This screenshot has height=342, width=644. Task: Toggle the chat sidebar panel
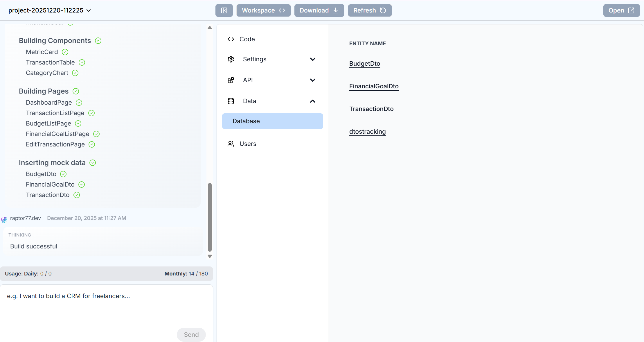224,10
